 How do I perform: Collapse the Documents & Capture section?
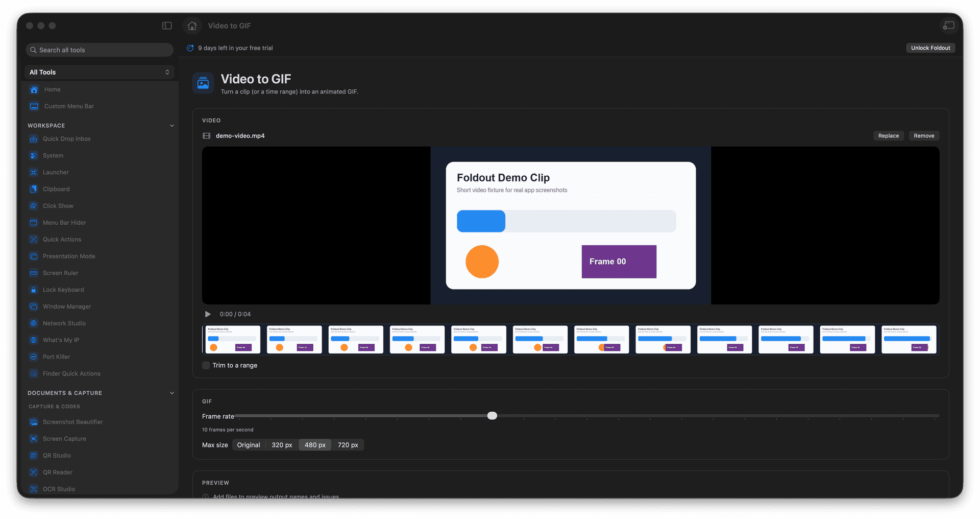[172, 393]
